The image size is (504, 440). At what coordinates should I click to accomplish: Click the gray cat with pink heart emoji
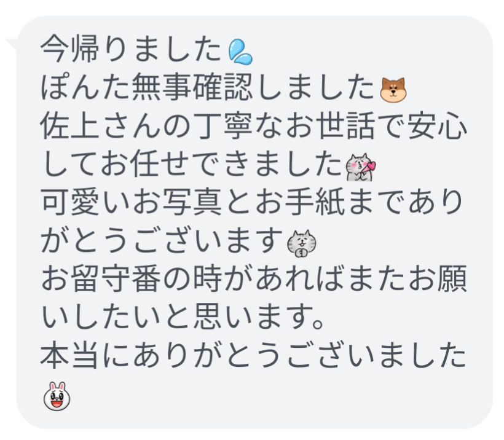tap(361, 167)
